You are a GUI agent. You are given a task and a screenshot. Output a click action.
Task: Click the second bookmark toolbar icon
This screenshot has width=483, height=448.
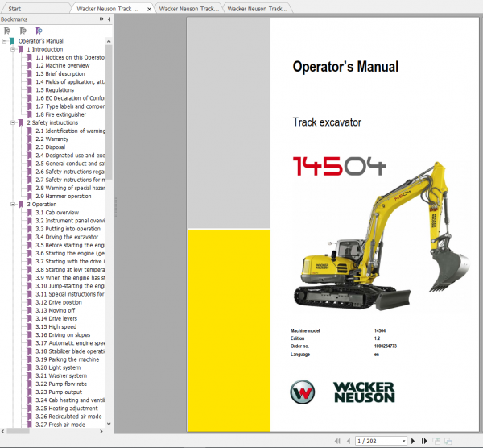[x=23, y=31]
